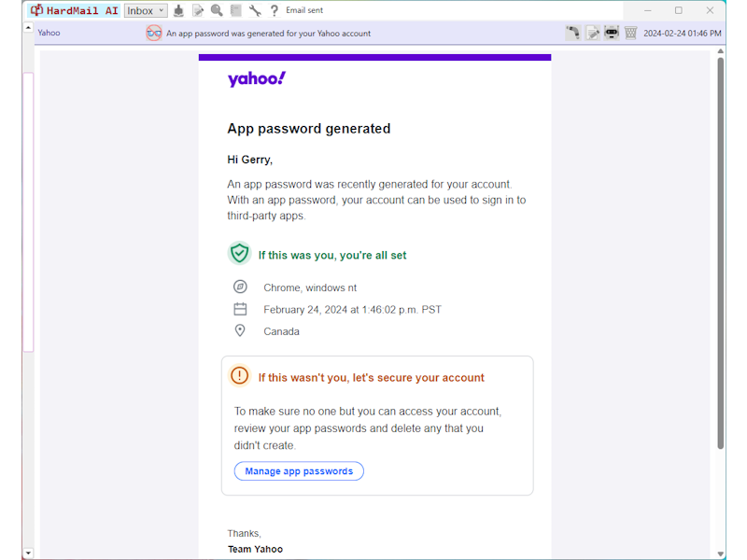This screenshot has width=747, height=560.
Task: Click the Manage app passwords button
Action: point(299,471)
